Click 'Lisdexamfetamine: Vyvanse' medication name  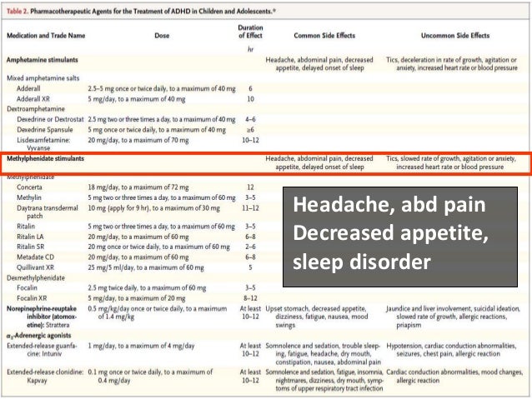(43, 144)
